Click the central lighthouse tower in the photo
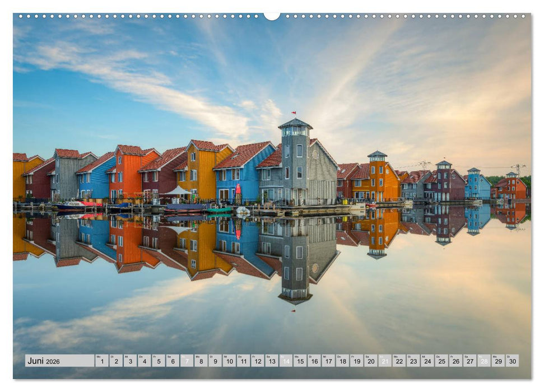The width and height of the screenshot is (544, 392). (295, 157)
